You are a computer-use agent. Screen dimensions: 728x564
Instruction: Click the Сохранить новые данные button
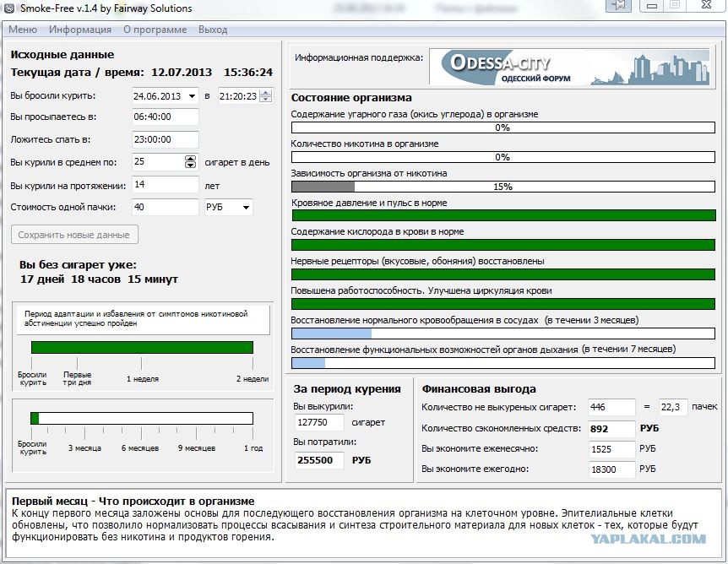click(x=74, y=235)
